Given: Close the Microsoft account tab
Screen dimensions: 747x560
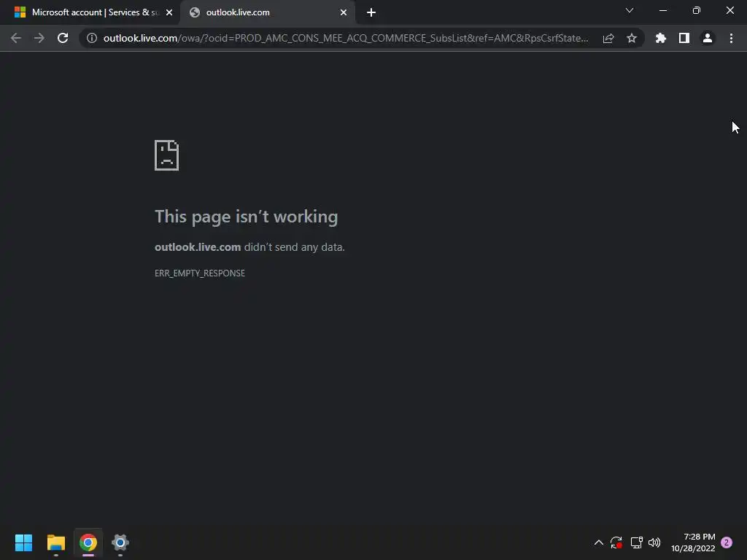Looking at the screenshot, I should click(x=169, y=12).
